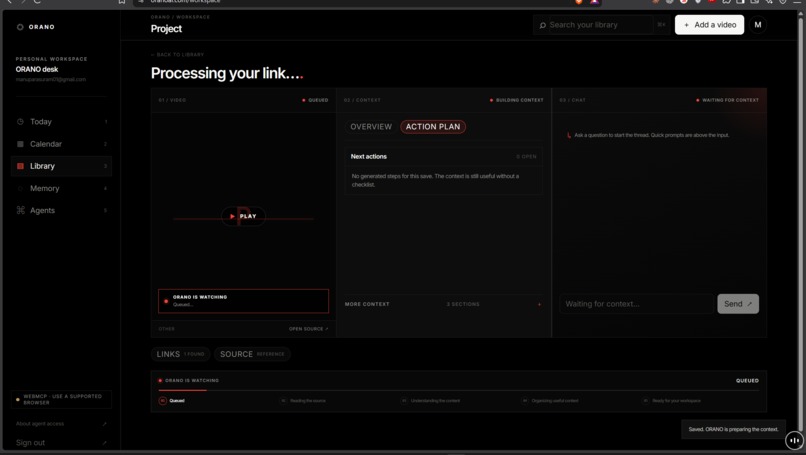Click the ORANO desk workspace name
Screen dimensions: 806x455
(36, 69)
